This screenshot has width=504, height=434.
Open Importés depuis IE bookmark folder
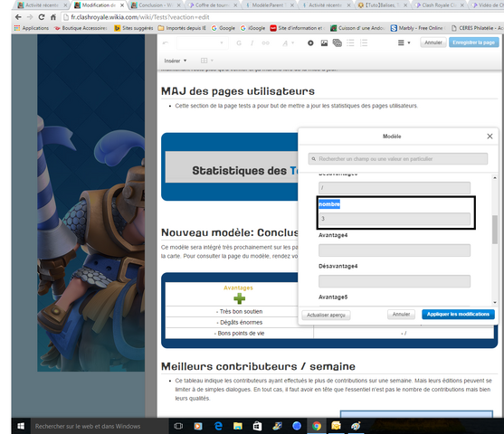(182, 28)
